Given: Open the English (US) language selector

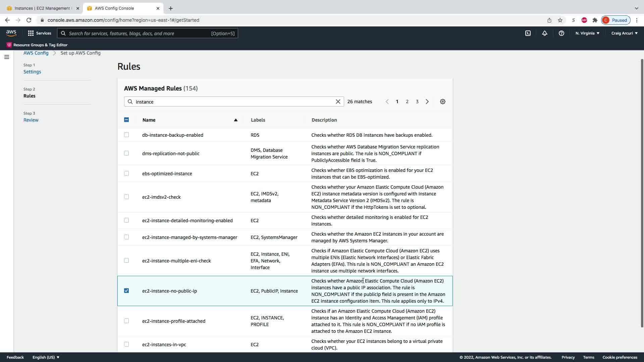Looking at the screenshot, I should coord(46,357).
